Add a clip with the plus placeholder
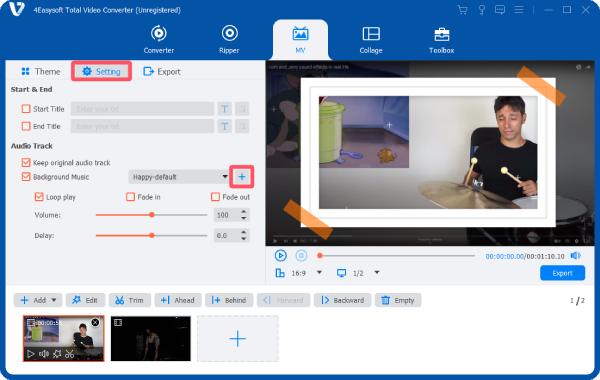 click(x=238, y=339)
